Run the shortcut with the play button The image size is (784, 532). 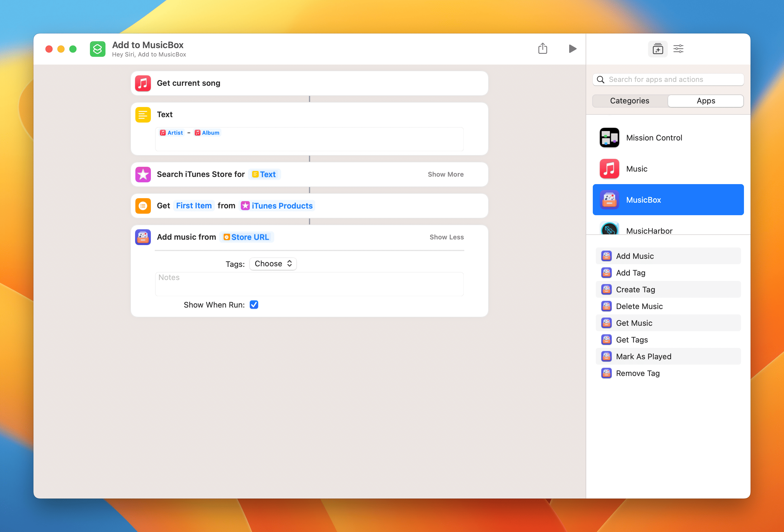point(572,49)
